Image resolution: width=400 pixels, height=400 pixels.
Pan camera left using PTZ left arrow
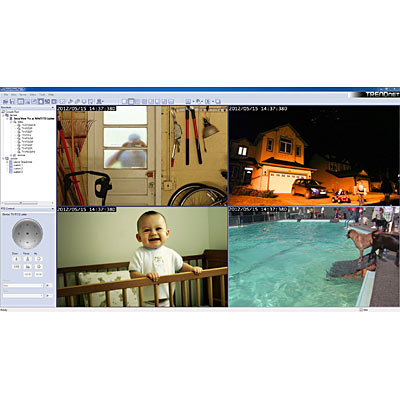tap(18, 233)
